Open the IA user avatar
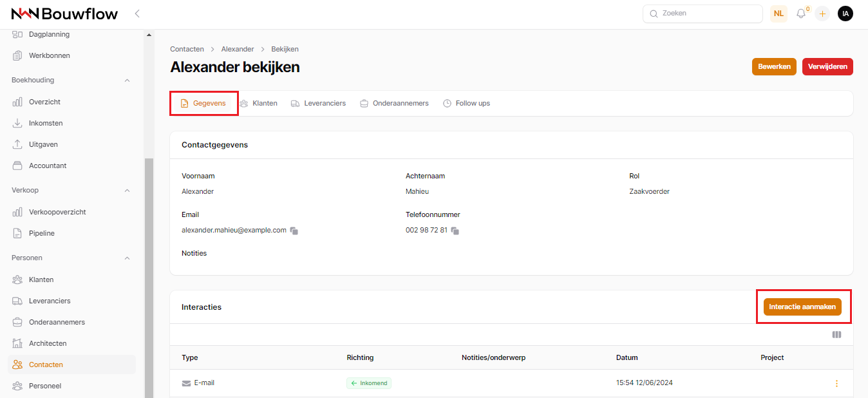868x398 pixels. coord(845,14)
